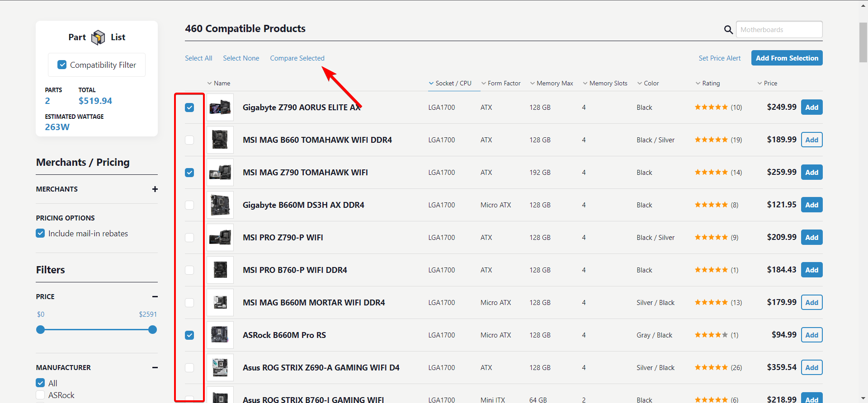Viewport: 868px width, 403px height.
Task: Click star rating for Gigabyte Z790 AORUS ELITE AX
Action: click(711, 108)
